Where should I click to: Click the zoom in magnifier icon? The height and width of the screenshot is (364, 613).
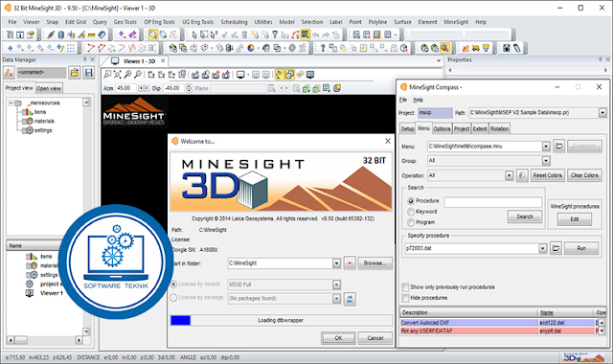coord(127,75)
